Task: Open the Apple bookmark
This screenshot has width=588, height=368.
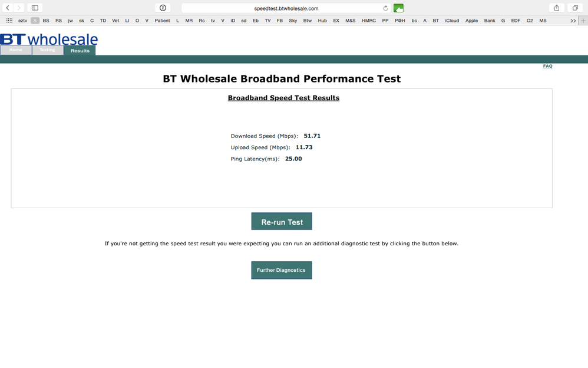Action: pos(471,21)
